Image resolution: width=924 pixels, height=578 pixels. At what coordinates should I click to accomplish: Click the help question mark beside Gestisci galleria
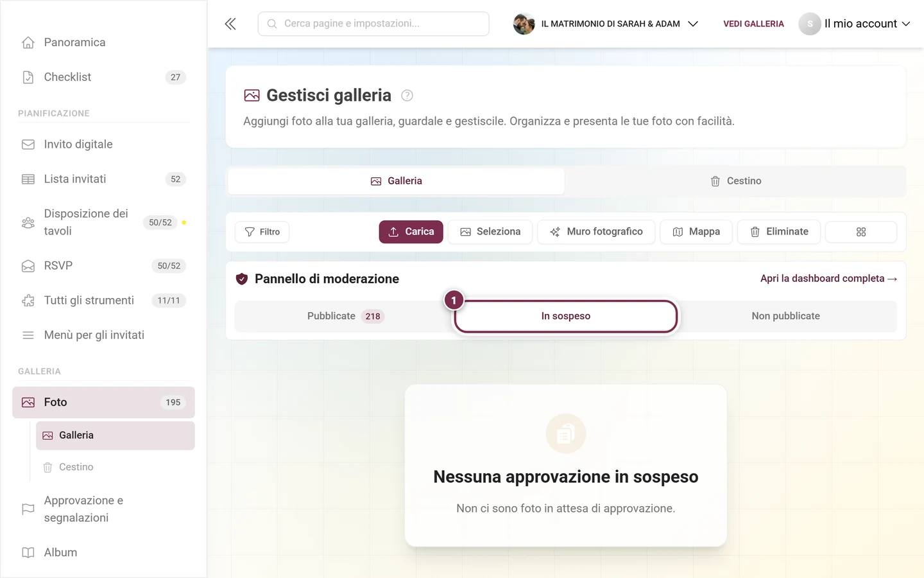coord(407,96)
